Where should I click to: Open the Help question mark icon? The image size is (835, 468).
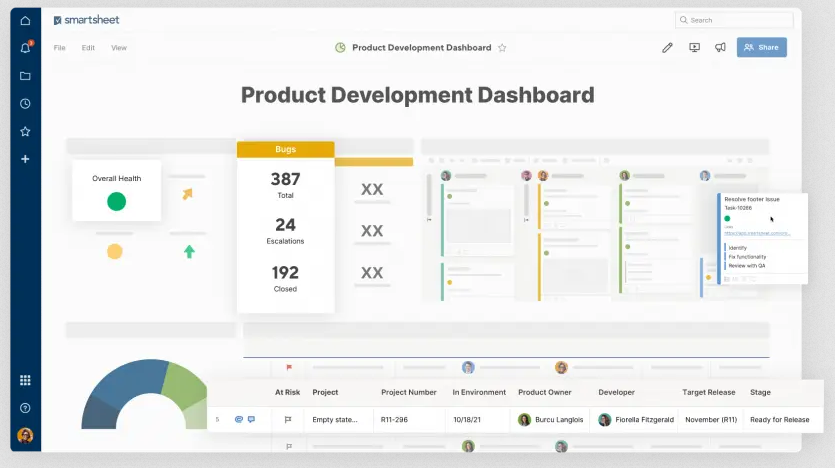click(25, 408)
